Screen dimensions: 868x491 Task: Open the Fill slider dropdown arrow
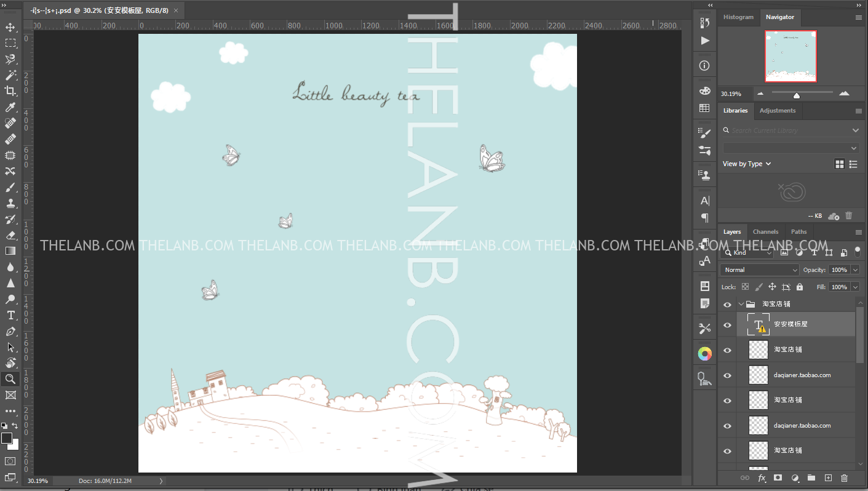pos(855,287)
